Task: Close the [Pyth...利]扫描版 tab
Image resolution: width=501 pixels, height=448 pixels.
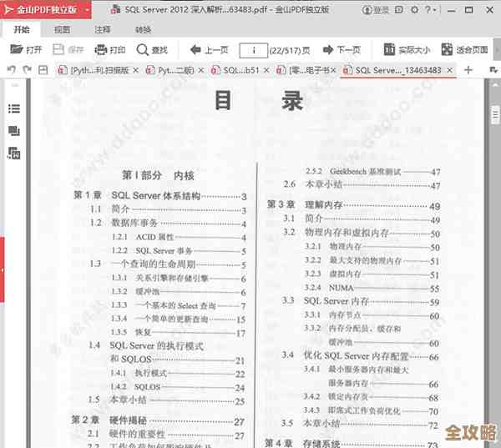Action: tap(135, 70)
